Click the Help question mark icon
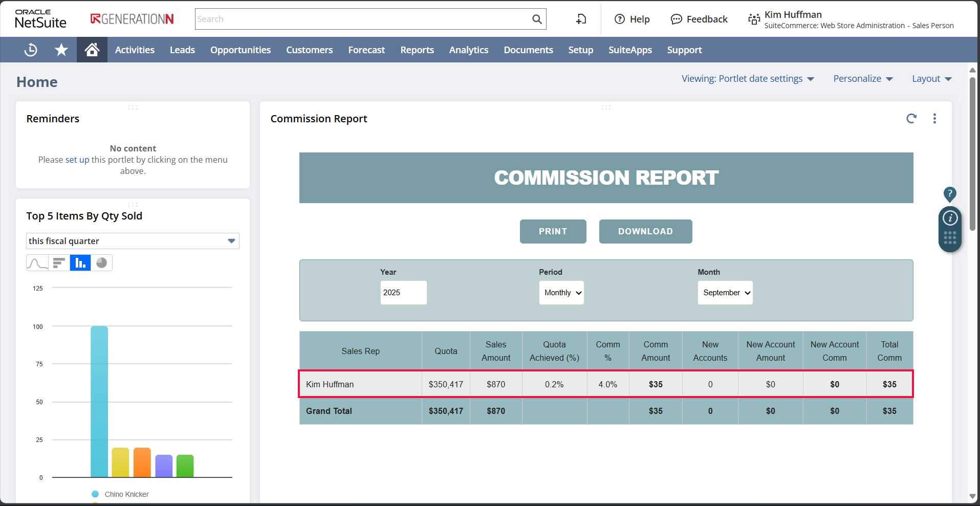The width and height of the screenshot is (980, 506). coord(620,19)
